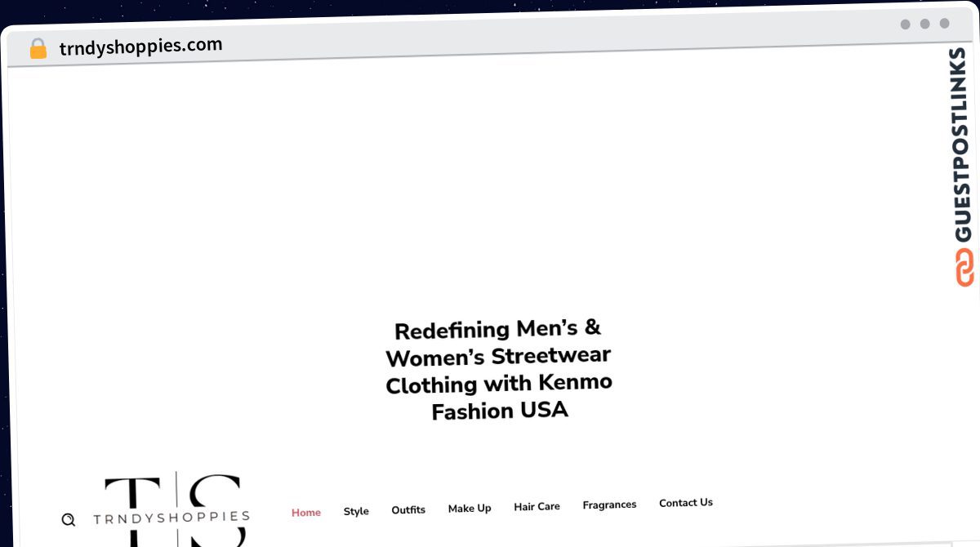Click the middle gray window dot
This screenshot has height=547, width=980.
(x=924, y=24)
